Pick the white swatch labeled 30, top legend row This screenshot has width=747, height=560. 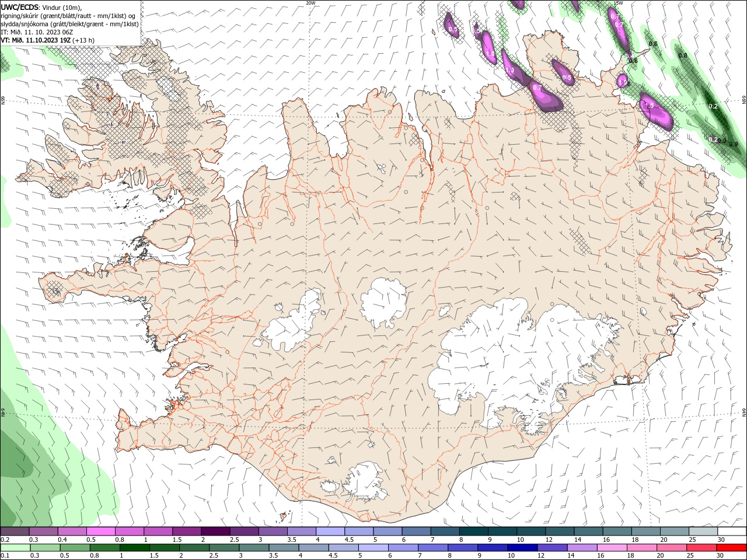732,531
